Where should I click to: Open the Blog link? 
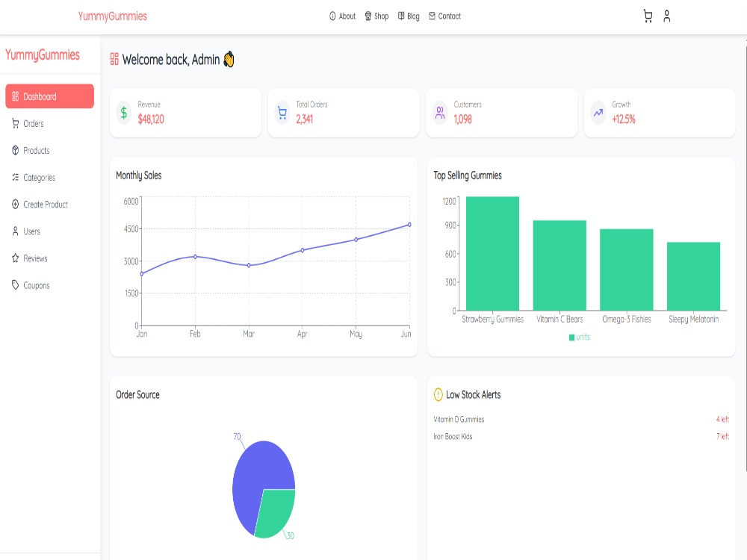coord(409,16)
